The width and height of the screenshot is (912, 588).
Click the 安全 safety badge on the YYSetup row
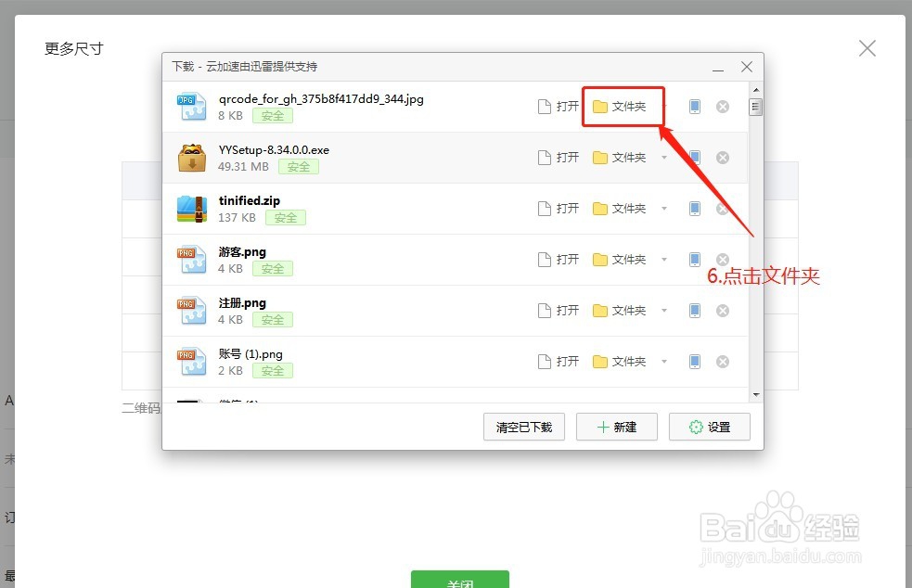point(298,166)
